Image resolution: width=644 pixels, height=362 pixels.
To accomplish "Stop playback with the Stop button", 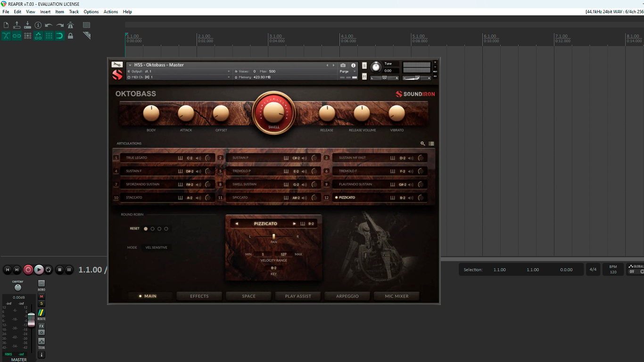I will [x=59, y=270].
